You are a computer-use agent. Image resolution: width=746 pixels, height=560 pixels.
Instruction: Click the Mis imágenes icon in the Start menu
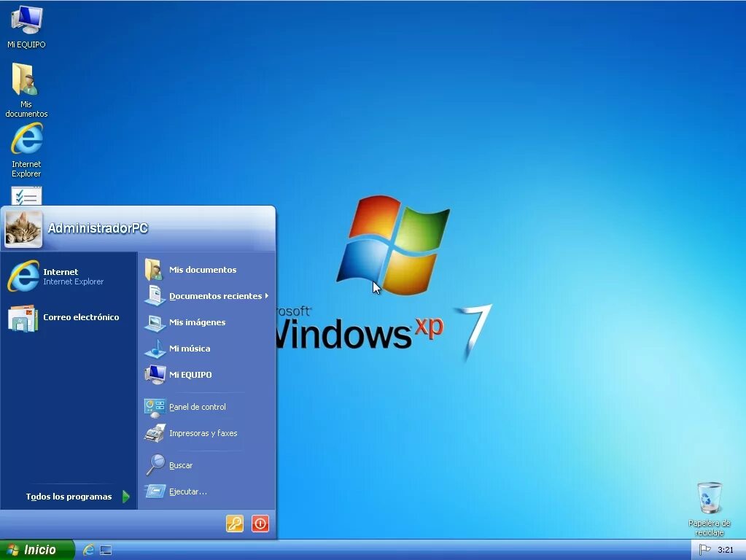point(155,323)
